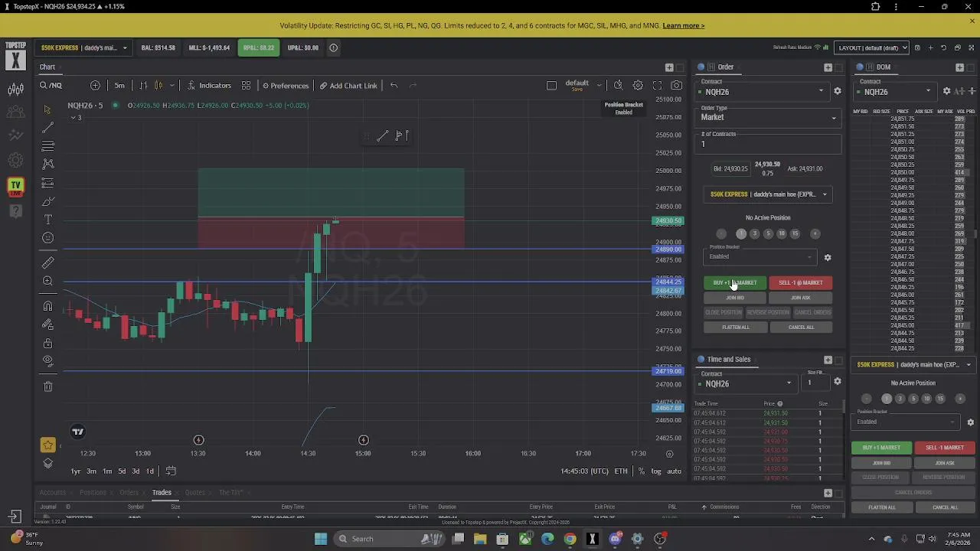Expand the Order Type Market dropdown
This screenshot has width=980, height=551.
pos(768,117)
